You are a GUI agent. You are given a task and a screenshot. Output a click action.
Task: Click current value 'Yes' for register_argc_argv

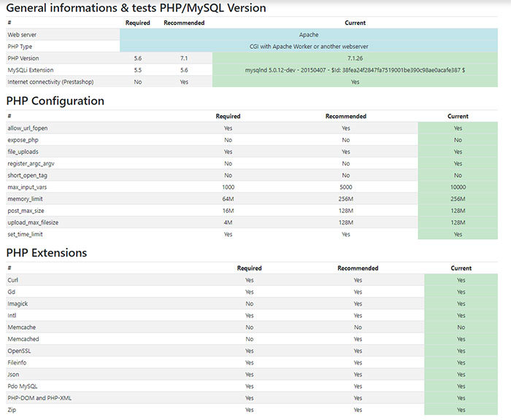(x=458, y=163)
